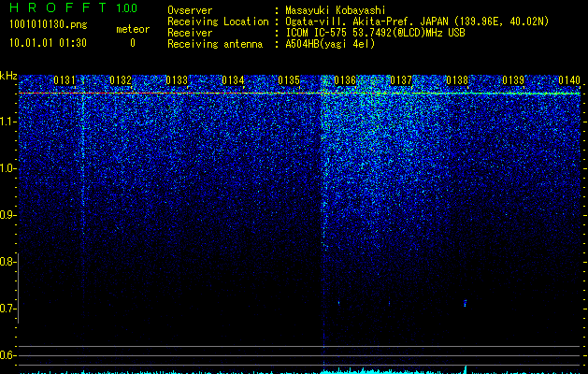Click observer name Masayuki Kobayashi
Screen dimensions: 588x374
click(336, 10)
